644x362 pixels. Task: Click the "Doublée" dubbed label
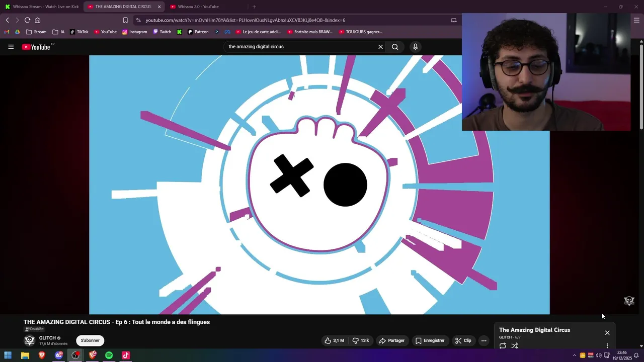point(34,329)
